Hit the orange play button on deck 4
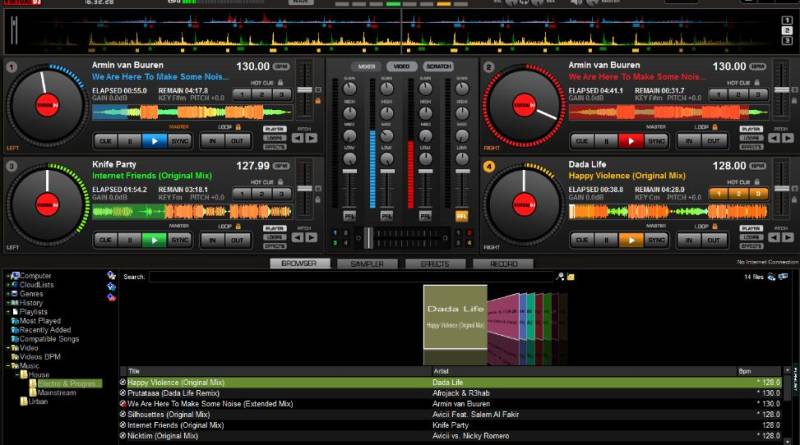This screenshot has height=445, width=800. click(631, 240)
